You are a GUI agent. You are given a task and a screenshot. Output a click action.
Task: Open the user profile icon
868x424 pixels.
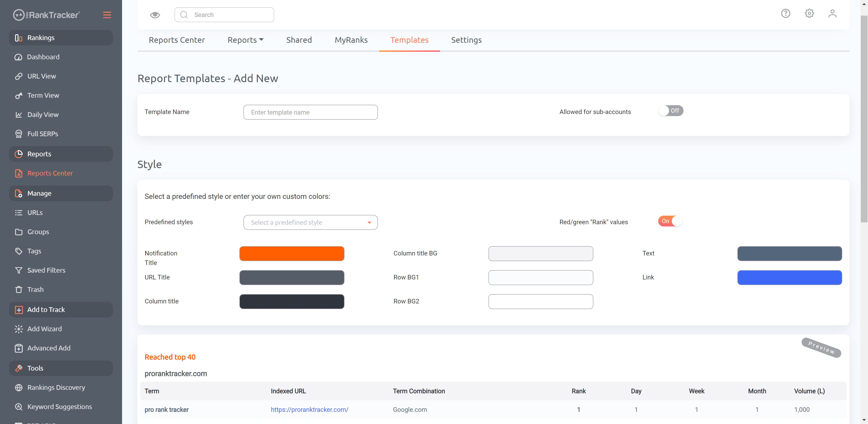(832, 14)
